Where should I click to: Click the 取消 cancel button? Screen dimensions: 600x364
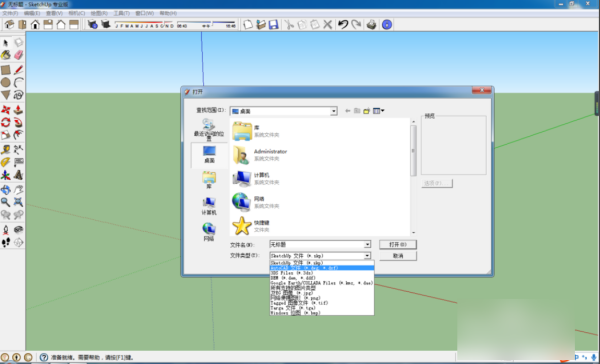[x=398, y=256]
